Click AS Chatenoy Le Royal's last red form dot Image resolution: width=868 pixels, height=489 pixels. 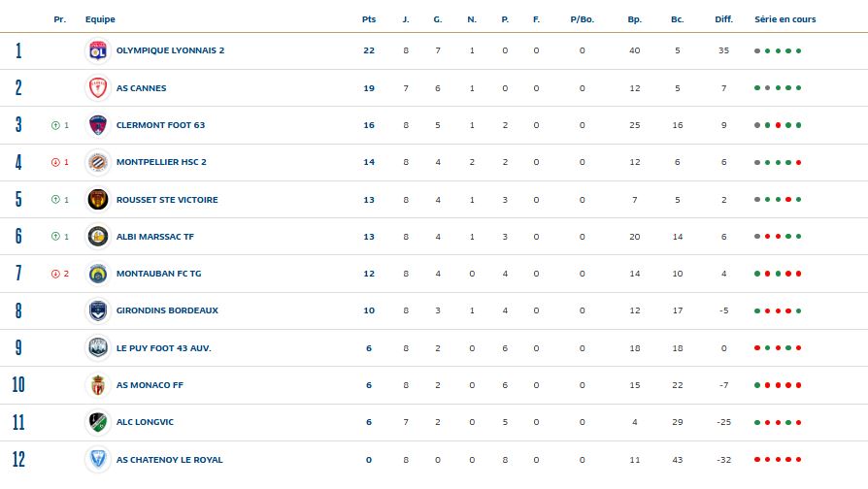point(799,460)
